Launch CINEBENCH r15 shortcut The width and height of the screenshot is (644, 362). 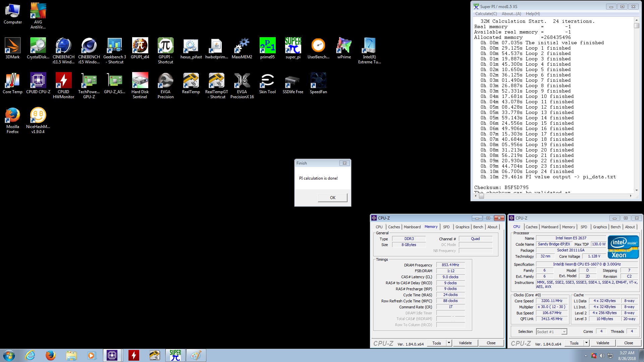[x=89, y=51]
